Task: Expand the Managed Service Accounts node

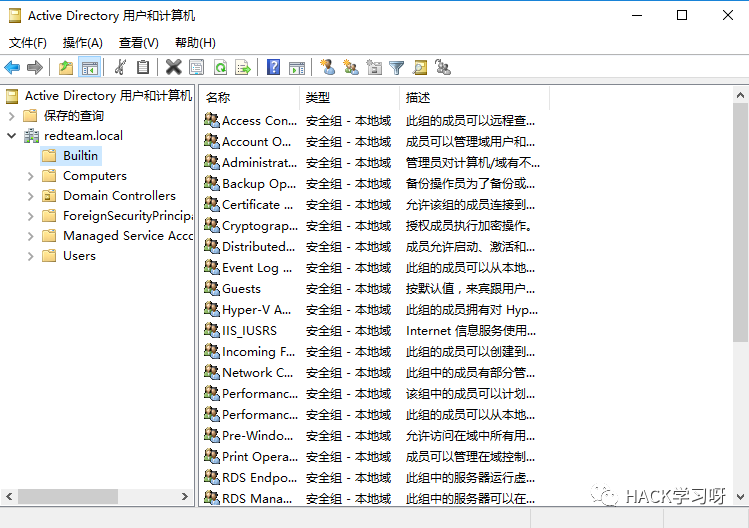Action: coord(31,236)
